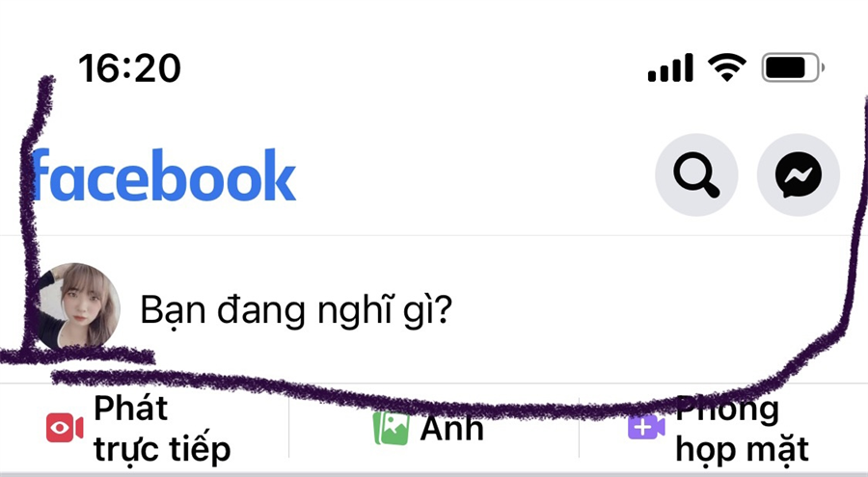Viewport: 868px width, 477px height.
Task: Tap the "họp mặt" text line
Action: (x=742, y=449)
